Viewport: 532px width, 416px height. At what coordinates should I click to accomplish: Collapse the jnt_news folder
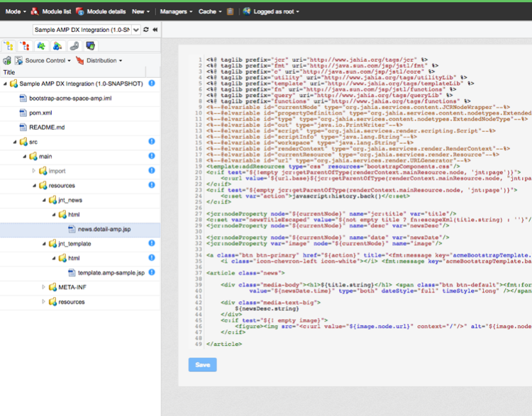(44, 201)
